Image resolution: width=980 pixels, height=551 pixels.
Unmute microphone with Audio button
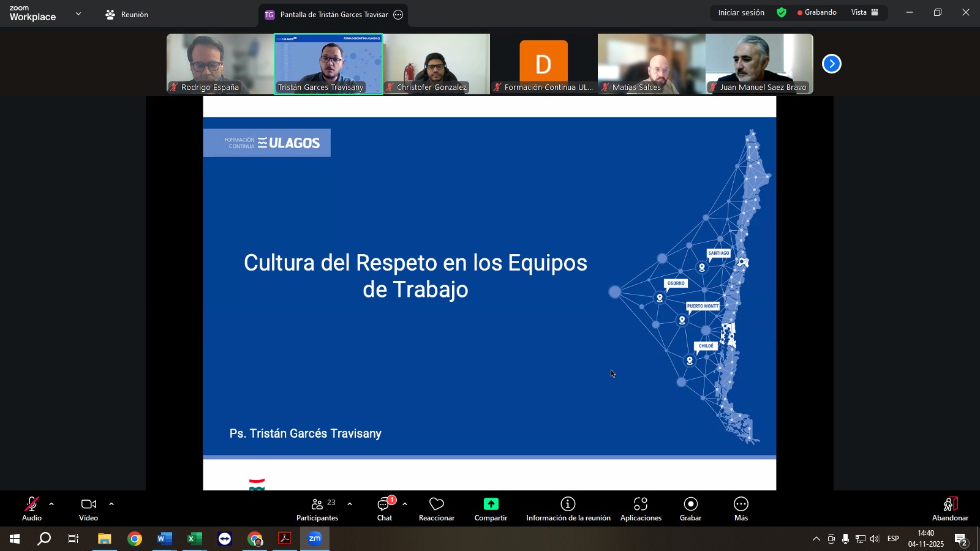pyautogui.click(x=32, y=509)
